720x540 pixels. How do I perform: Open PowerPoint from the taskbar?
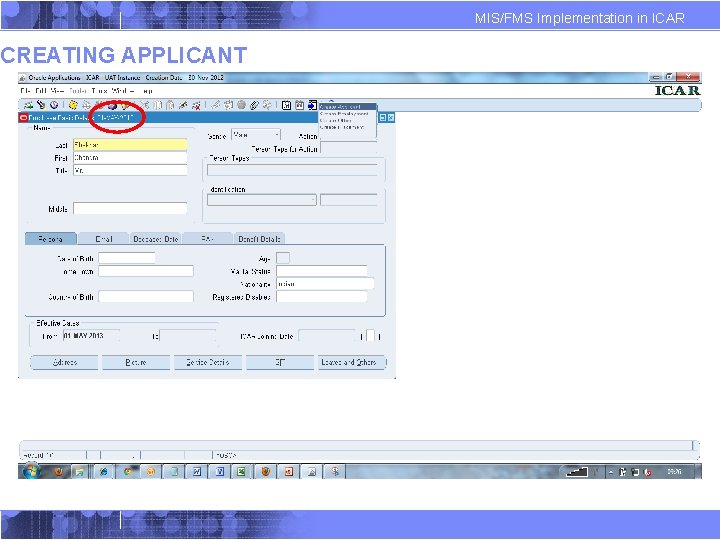click(x=288, y=472)
